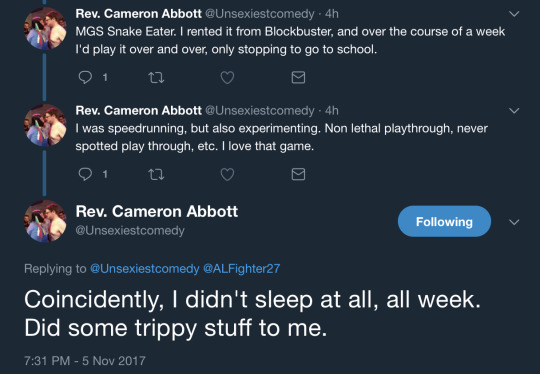Expand options chevron on speedrunning tweet
This screenshot has width=540, height=374.
[514, 111]
